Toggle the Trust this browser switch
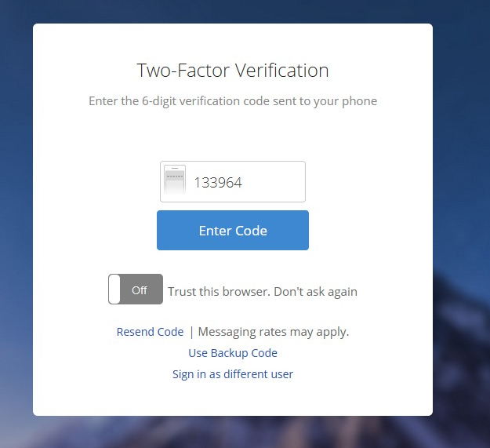 pos(136,290)
